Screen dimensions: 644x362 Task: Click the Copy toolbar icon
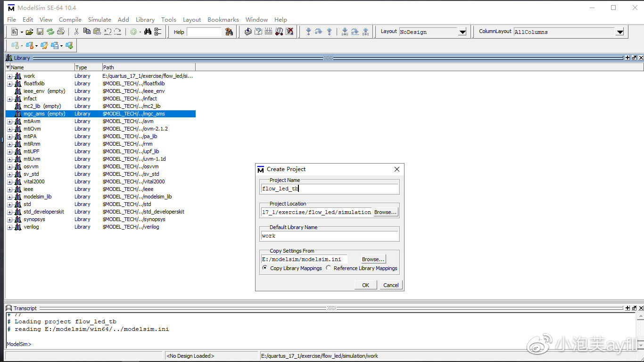87,32
